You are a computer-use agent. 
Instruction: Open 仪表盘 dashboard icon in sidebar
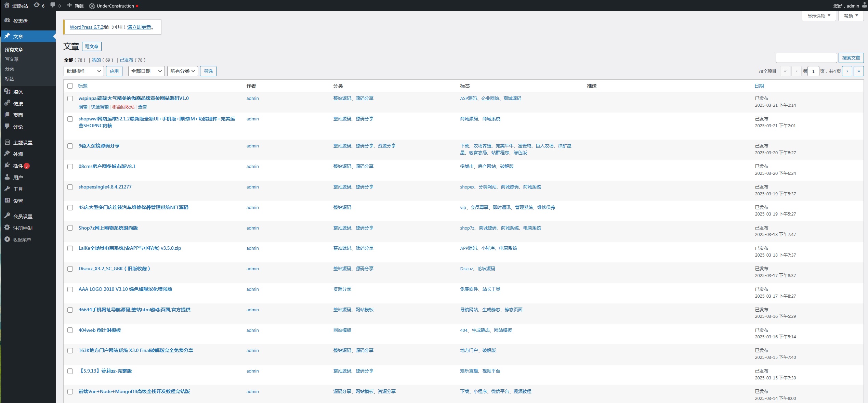(x=7, y=21)
